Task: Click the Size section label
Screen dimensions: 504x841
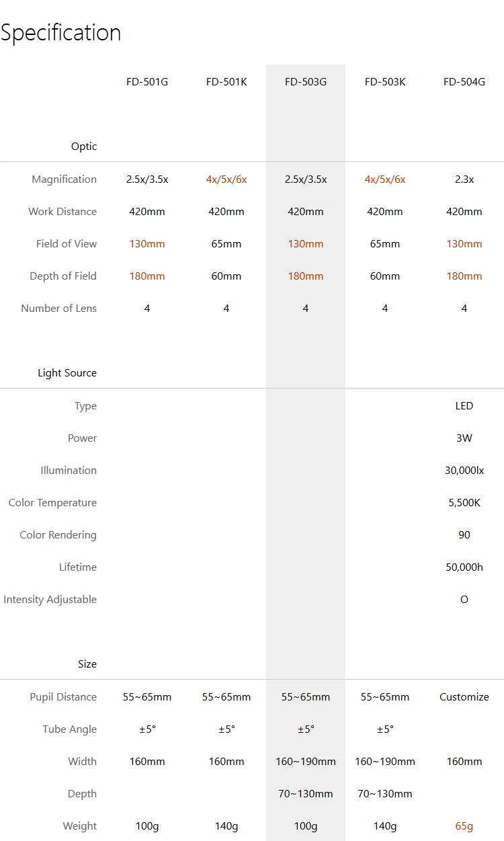Action: point(87,664)
